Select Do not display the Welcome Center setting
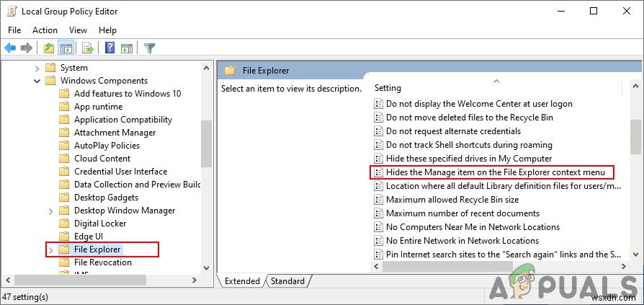The image size is (644, 305). click(x=479, y=104)
